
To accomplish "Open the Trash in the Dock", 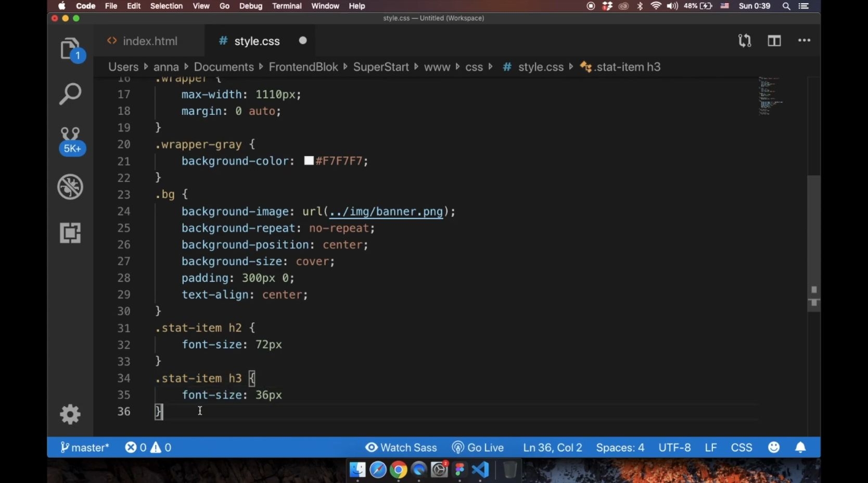I will [x=510, y=470].
